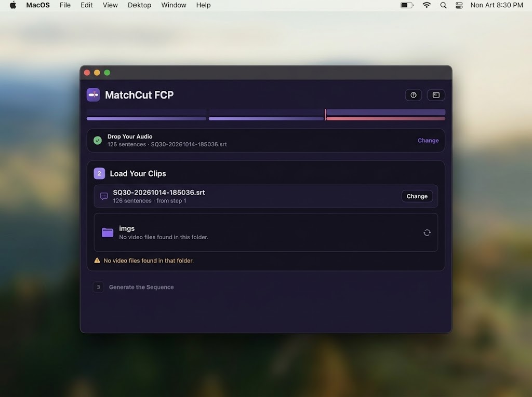Screen dimensions: 532x397
Task: Click the MatchCut FCP app logo
Action: pos(94,95)
